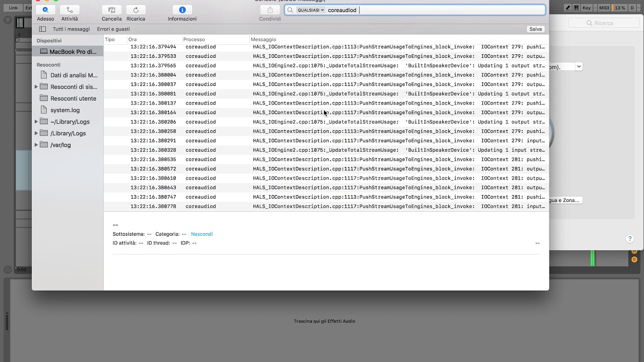Click the search magnifier icon in Console
Image resolution: width=644 pixels, height=362 pixels.
click(x=290, y=10)
